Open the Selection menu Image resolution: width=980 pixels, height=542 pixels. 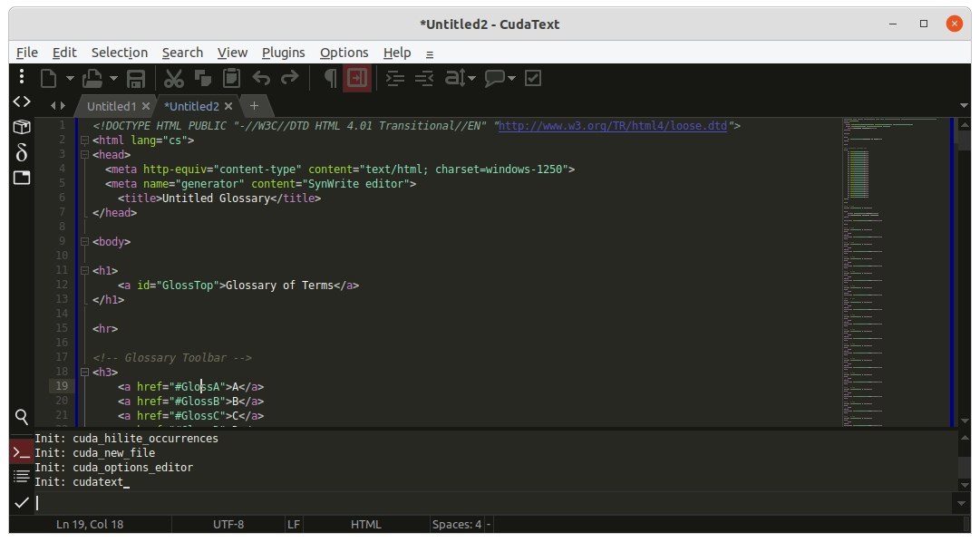point(120,53)
